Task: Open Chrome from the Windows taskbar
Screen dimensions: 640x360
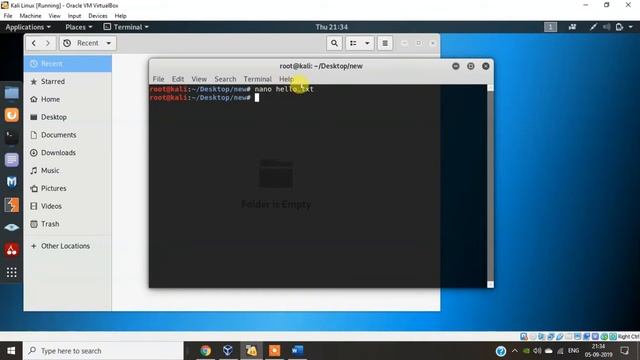Action: (x=205, y=351)
